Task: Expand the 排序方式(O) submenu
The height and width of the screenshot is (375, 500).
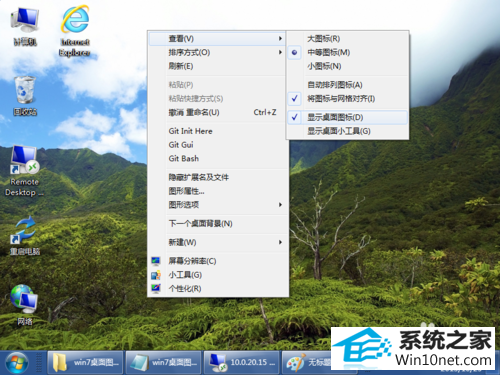Action: click(218, 52)
